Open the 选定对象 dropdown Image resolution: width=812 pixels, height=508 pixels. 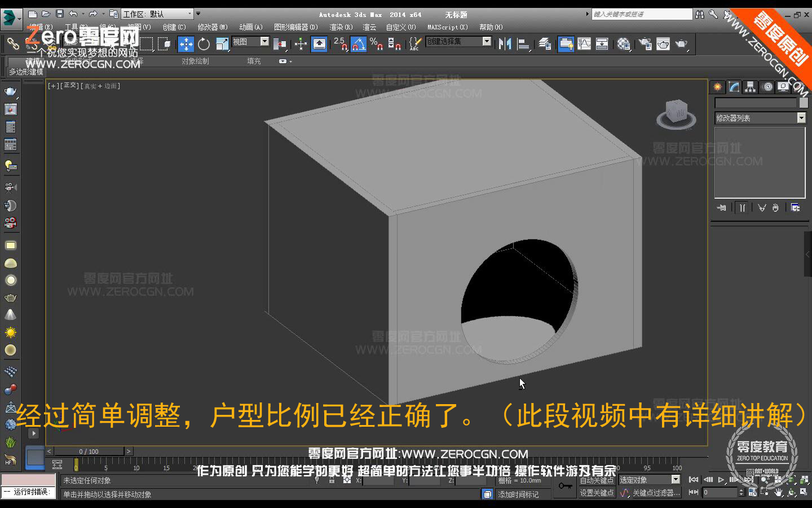(x=650, y=480)
